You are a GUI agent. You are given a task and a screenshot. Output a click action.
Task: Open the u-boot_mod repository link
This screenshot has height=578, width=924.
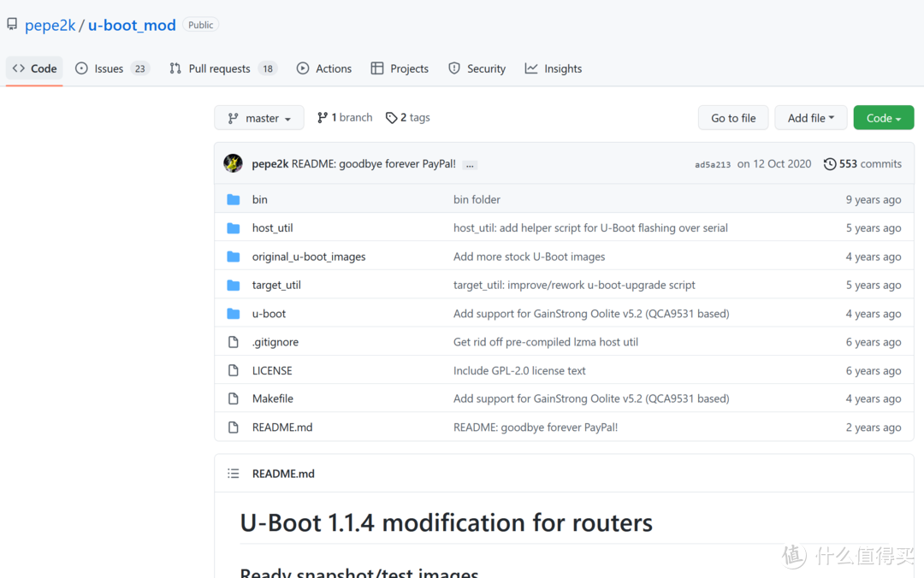point(132,25)
